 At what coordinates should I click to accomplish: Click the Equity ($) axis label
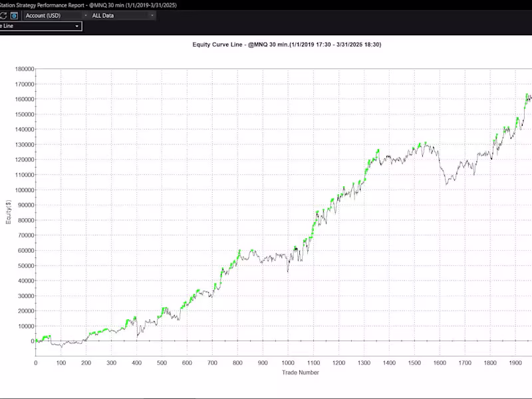pos(9,210)
